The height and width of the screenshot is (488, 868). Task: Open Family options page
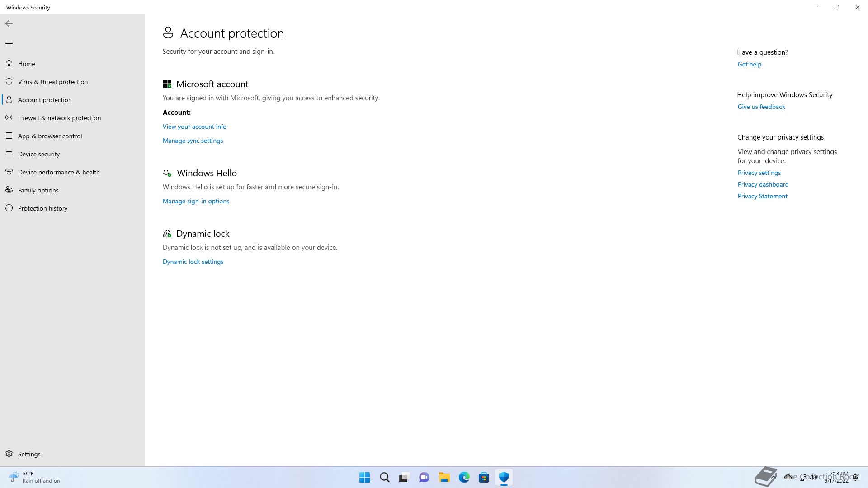[72, 190]
